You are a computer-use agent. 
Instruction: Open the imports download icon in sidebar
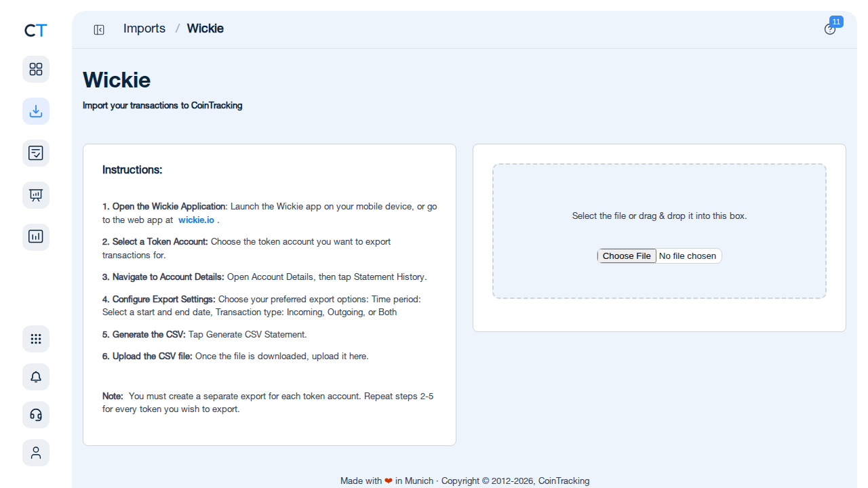36,111
